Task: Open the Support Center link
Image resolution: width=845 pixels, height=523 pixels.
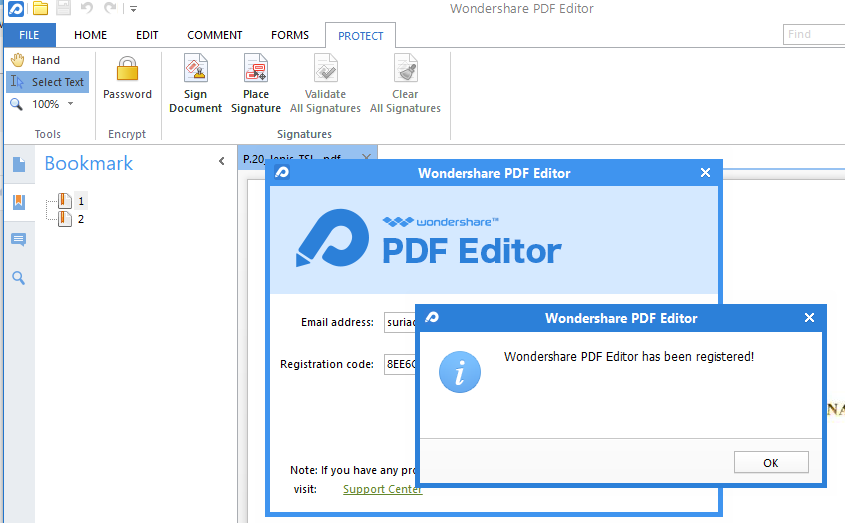Action: (x=382, y=489)
